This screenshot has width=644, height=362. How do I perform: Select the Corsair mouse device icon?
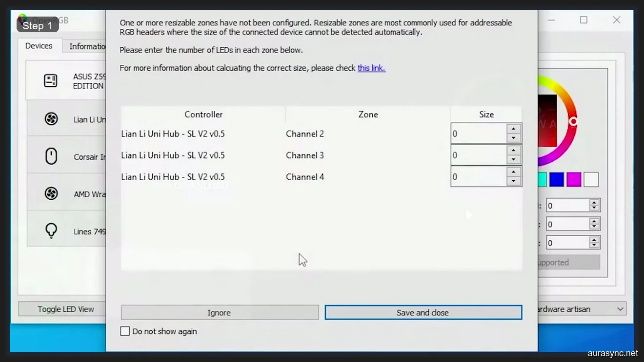(x=51, y=155)
